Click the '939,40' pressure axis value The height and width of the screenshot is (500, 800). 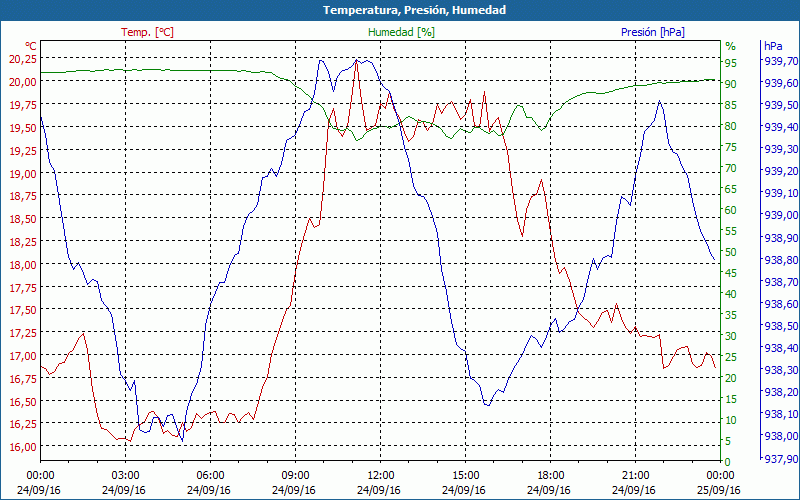(780, 127)
